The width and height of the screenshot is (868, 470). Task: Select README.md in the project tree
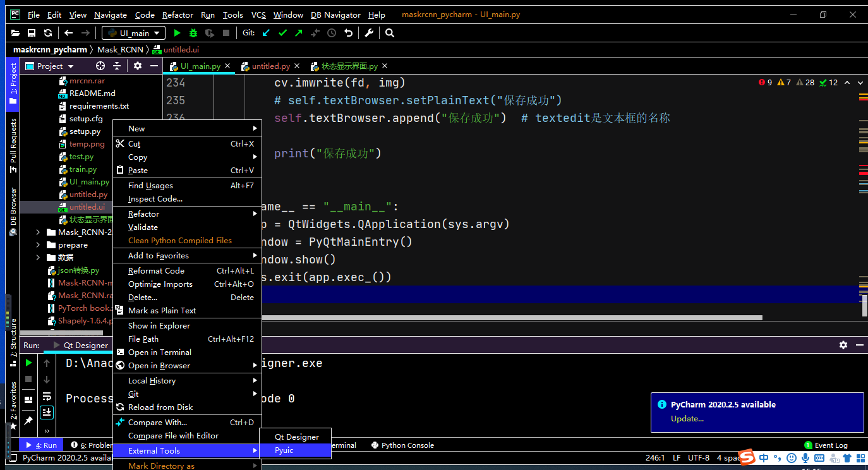pos(92,93)
